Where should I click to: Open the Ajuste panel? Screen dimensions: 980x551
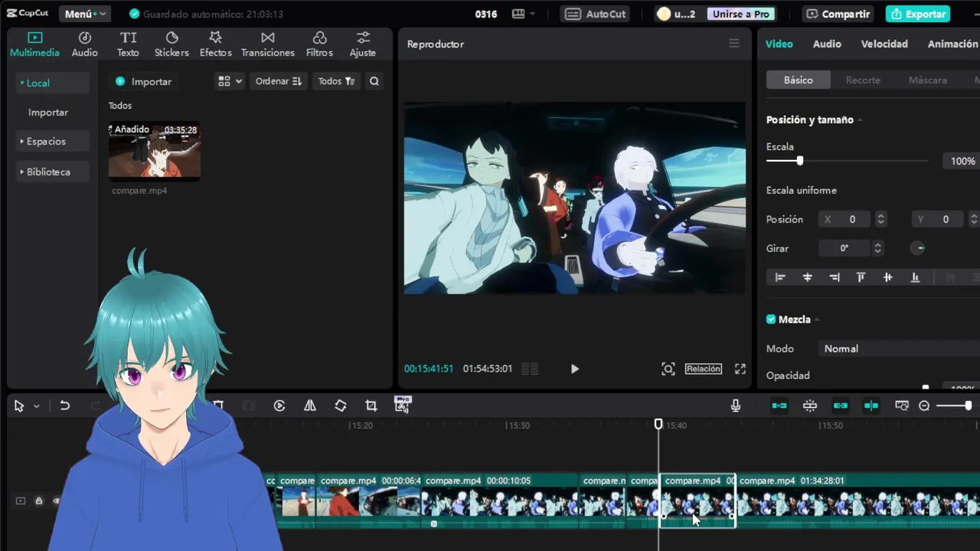[363, 44]
